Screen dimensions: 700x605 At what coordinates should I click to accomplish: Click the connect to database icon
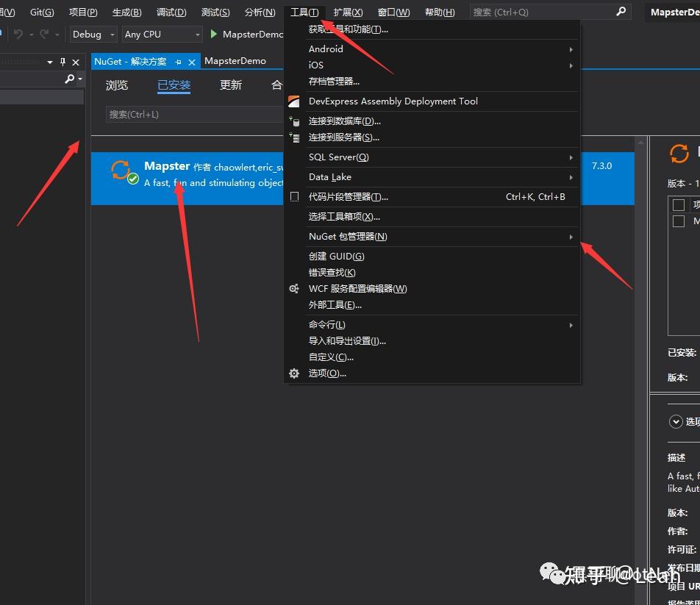(x=294, y=121)
